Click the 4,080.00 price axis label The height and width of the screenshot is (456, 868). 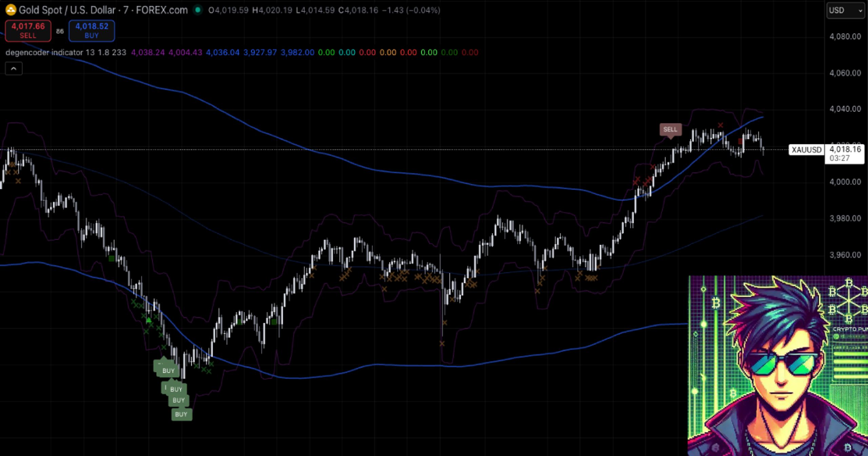click(845, 37)
